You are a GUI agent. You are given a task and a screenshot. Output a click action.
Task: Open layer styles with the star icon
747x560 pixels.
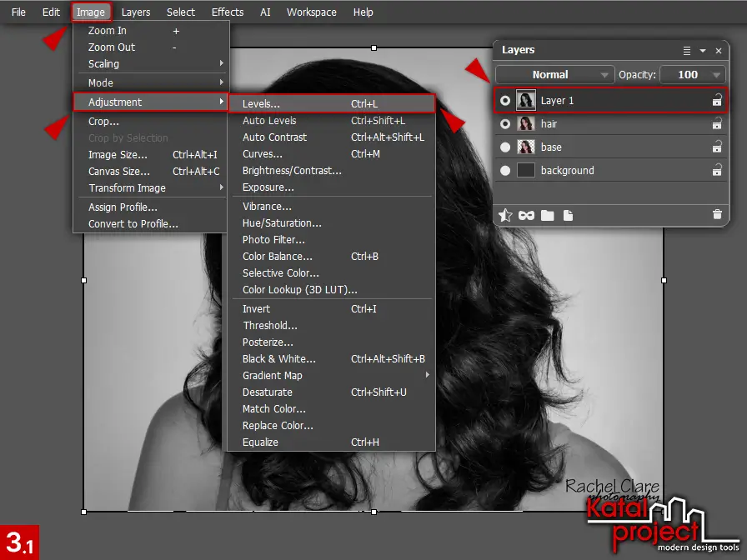(x=505, y=215)
